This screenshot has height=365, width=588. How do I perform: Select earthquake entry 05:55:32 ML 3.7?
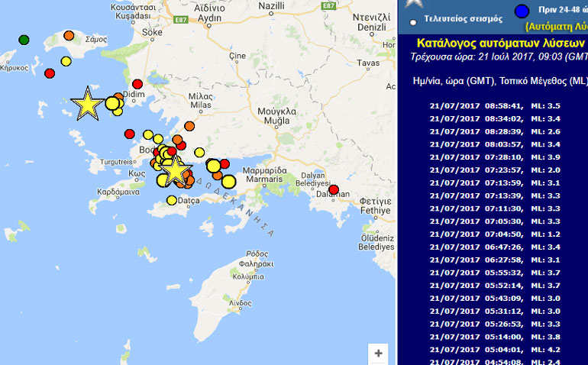click(495, 273)
